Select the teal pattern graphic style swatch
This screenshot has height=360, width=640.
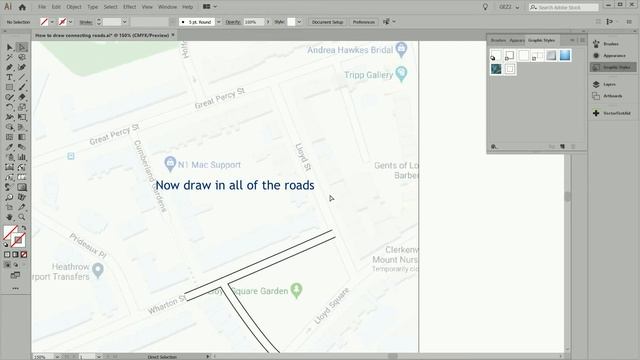tap(496, 69)
